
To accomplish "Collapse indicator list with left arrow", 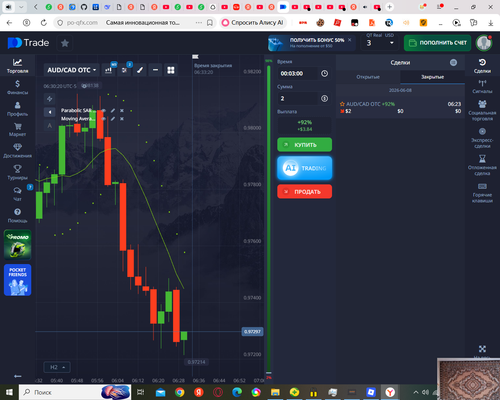I will (49, 112).
